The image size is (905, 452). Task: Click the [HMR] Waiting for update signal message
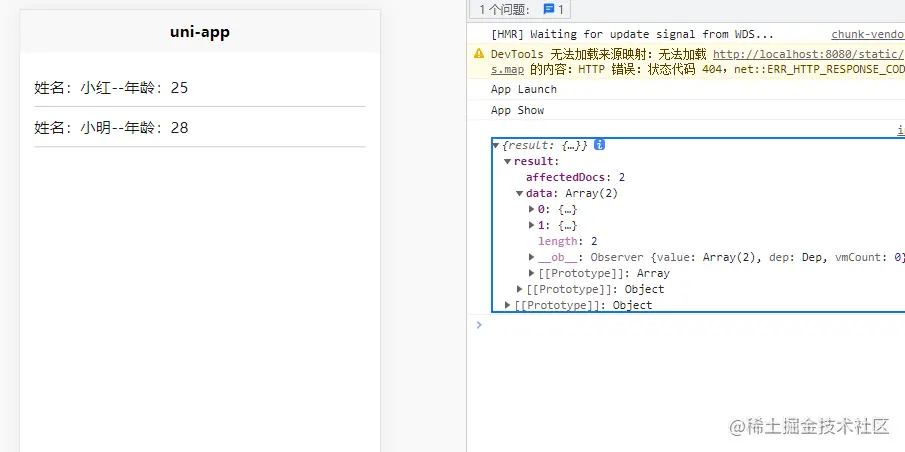click(632, 35)
